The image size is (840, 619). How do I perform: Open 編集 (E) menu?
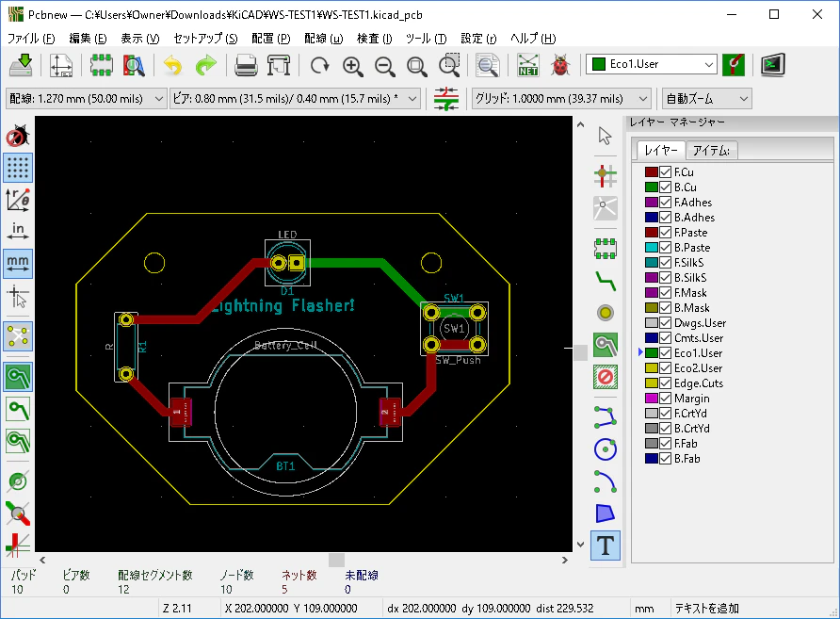[x=88, y=39]
